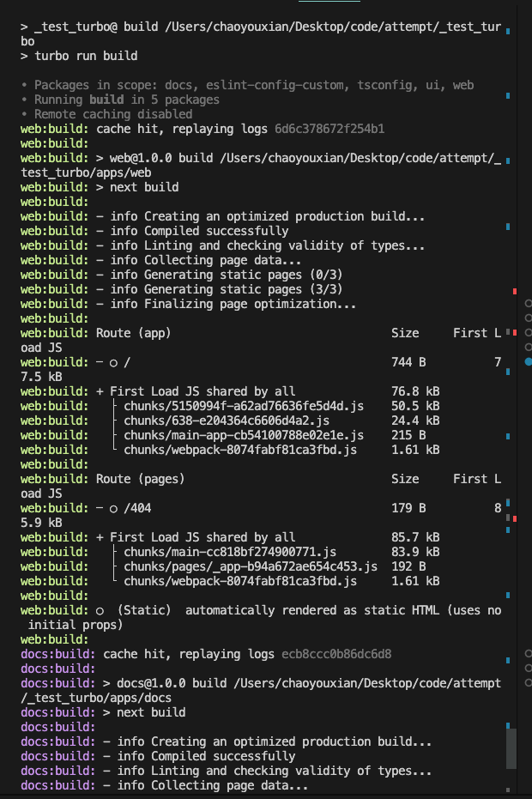The height and width of the screenshot is (799, 532).
Task: Click 'Packages in scope' line
Action: [x=247, y=85]
